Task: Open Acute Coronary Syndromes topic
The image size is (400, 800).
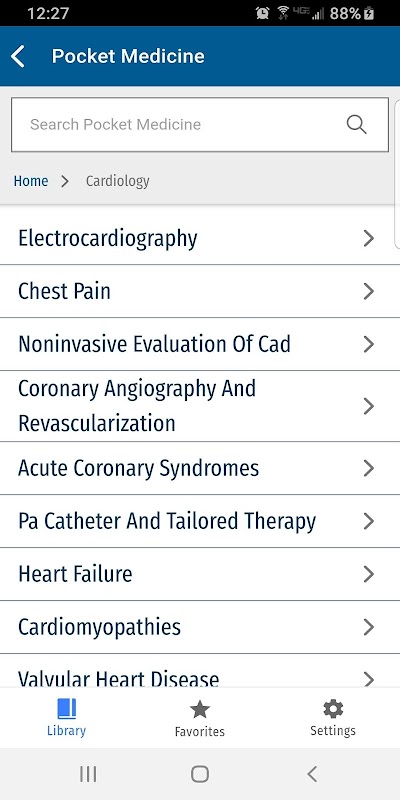Action: [x=200, y=468]
